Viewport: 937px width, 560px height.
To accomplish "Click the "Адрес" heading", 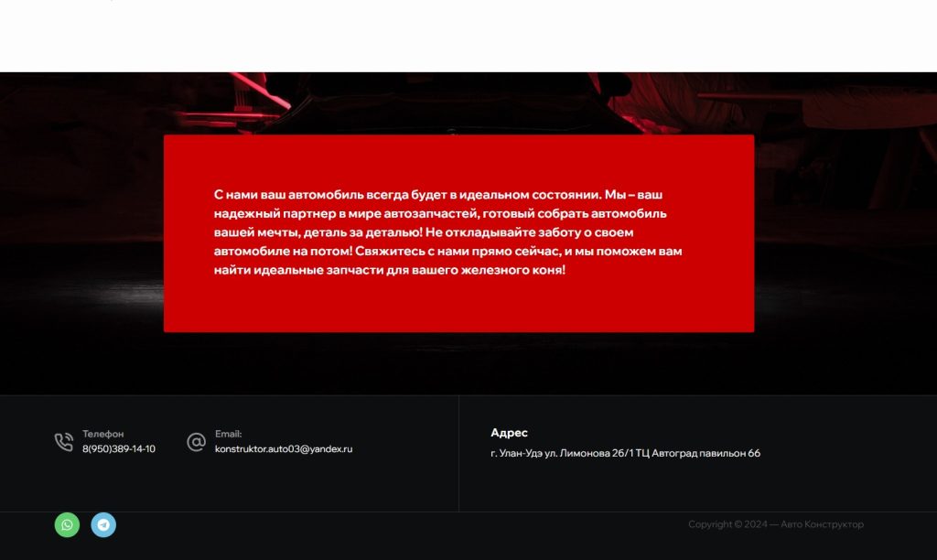I will point(509,433).
